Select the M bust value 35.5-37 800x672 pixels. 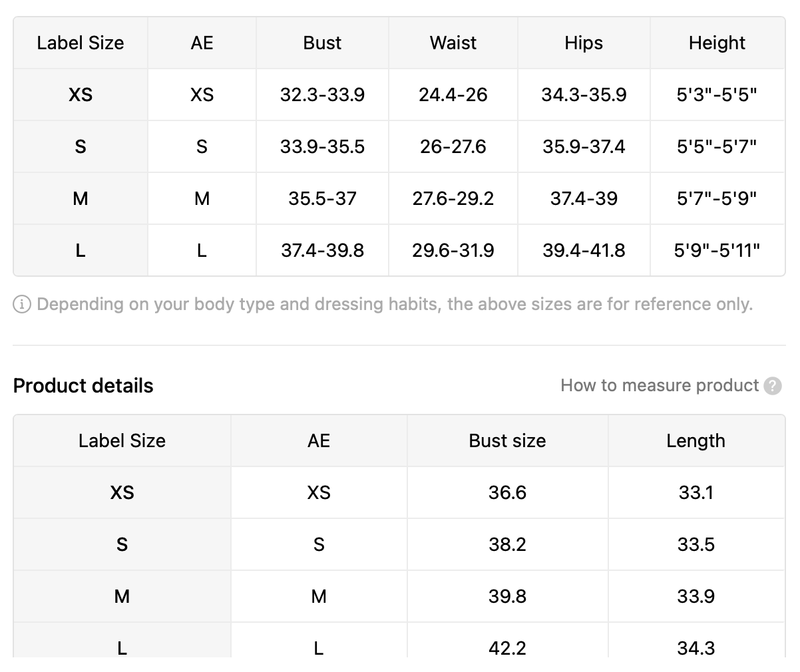tap(322, 198)
